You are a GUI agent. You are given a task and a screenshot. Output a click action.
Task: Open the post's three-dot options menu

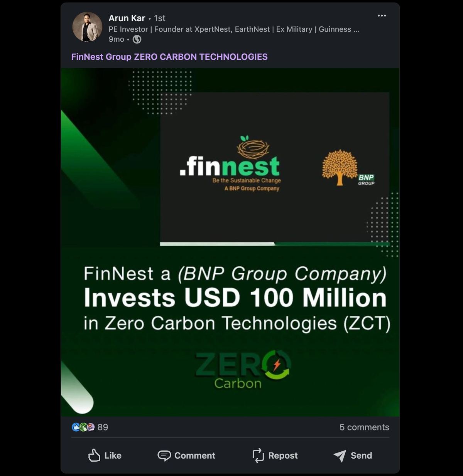point(382,16)
